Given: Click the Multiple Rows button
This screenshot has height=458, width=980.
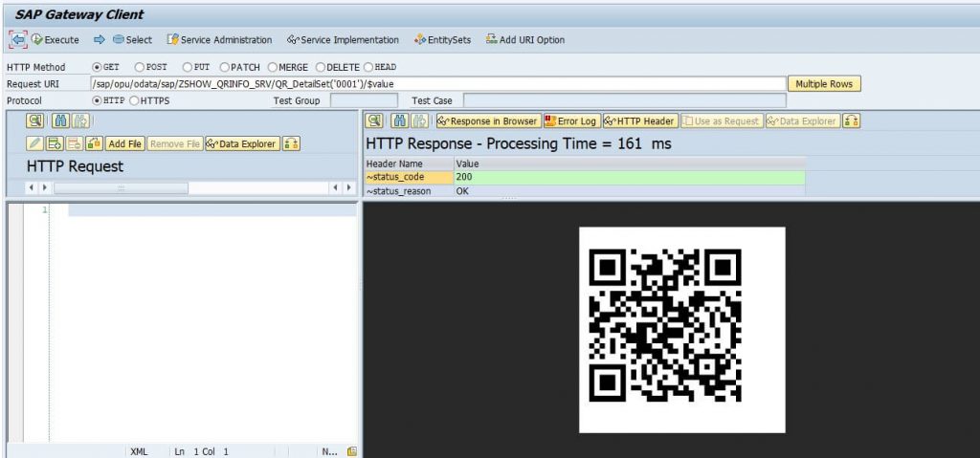Looking at the screenshot, I should tap(824, 84).
